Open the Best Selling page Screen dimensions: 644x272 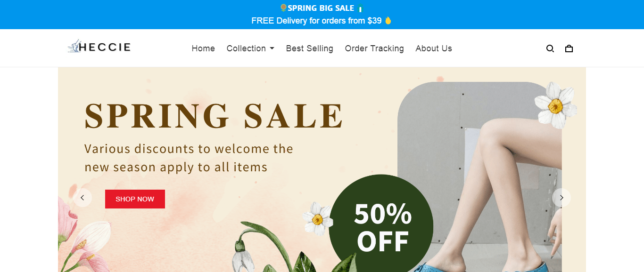[310, 48]
